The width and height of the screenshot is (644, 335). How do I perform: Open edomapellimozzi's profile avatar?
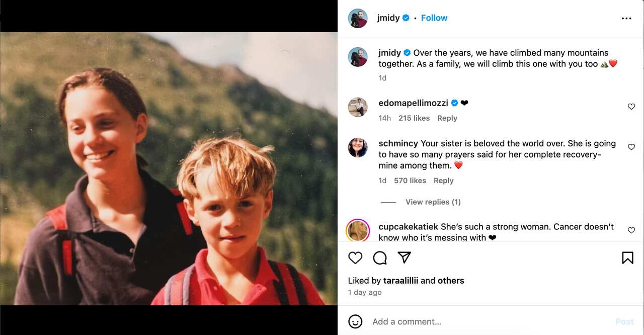pyautogui.click(x=358, y=107)
